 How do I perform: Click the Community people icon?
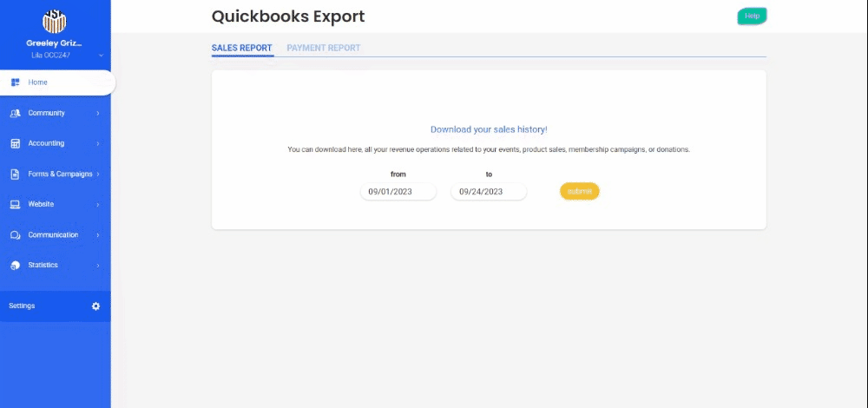pyautogui.click(x=15, y=113)
